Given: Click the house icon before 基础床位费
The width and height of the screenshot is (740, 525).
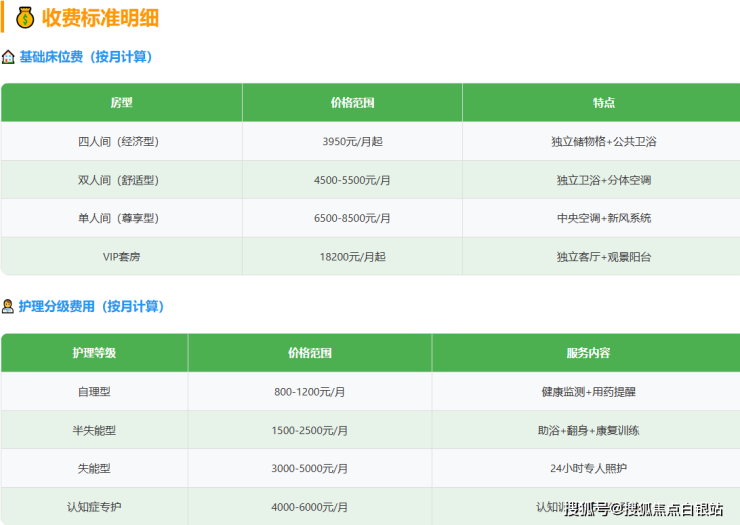Looking at the screenshot, I should click(x=9, y=57).
